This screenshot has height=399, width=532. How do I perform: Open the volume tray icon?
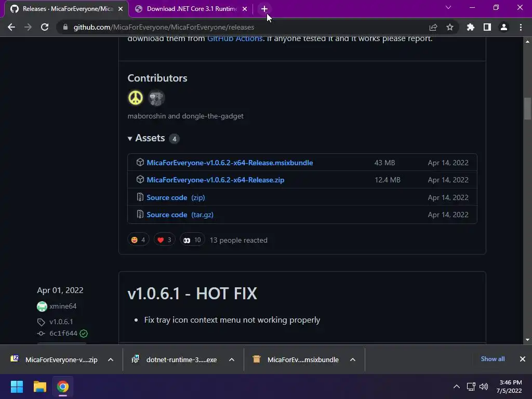click(x=484, y=387)
